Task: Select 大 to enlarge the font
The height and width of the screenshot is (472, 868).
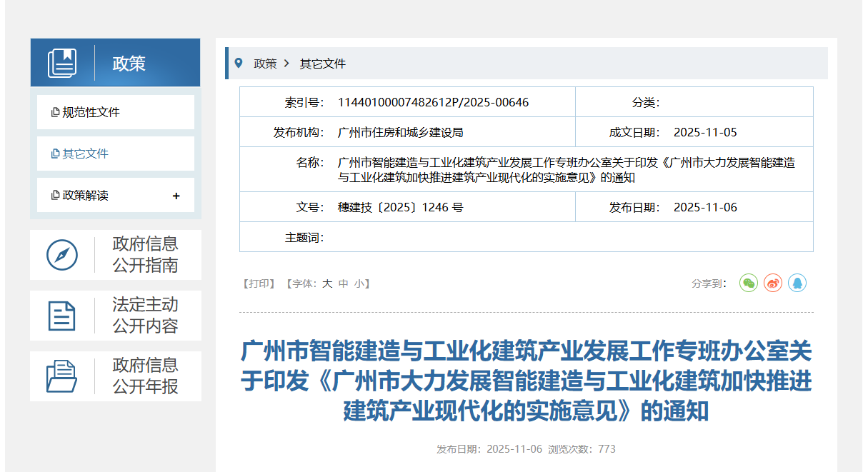Action: pyautogui.click(x=326, y=283)
